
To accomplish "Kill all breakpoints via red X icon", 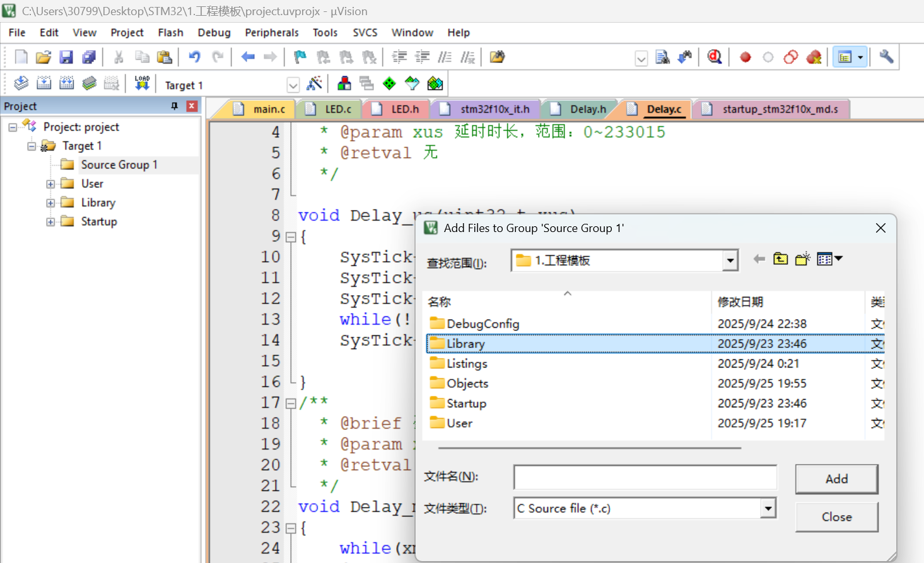I will pos(814,57).
